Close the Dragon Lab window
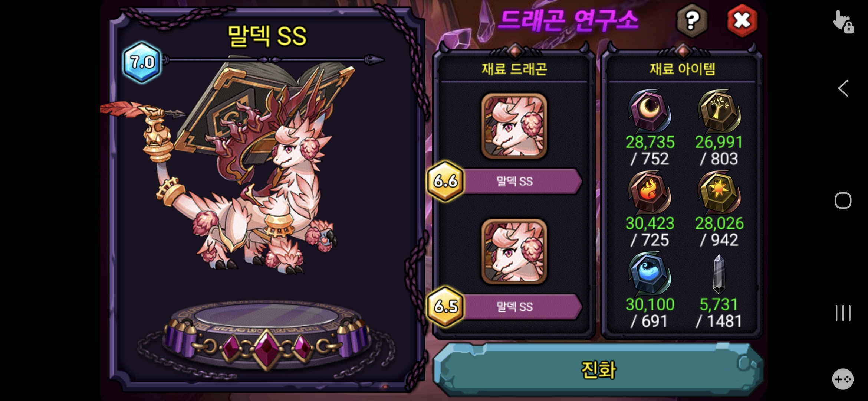868x401 pixels. click(742, 21)
